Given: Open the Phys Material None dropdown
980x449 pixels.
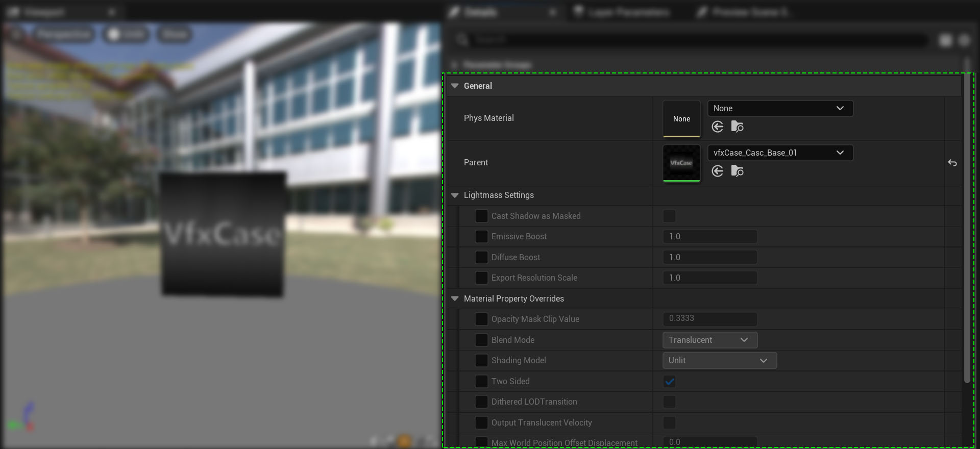Looking at the screenshot, I should 780,108.
